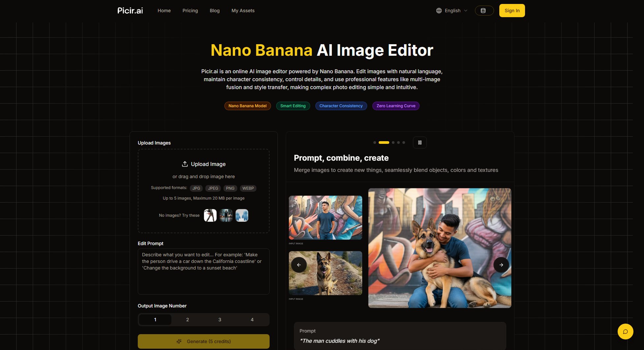The height and width of the screenshot is (350, 644).
Task: Click the Upload Image icon
Action: (x=185, y=164)
